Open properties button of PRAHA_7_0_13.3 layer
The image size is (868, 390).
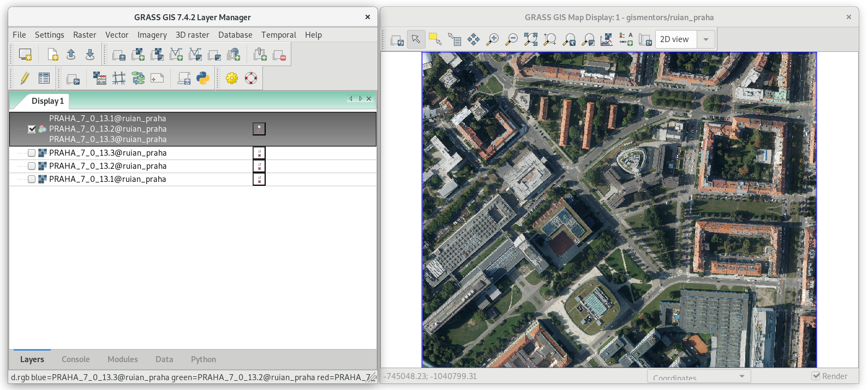259,153
